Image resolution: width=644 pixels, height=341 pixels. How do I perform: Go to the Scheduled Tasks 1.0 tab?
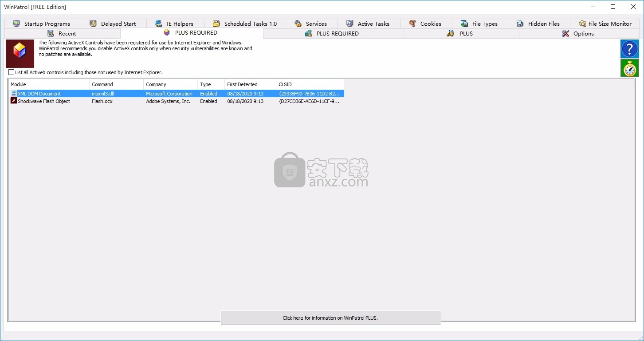point(245,24)
